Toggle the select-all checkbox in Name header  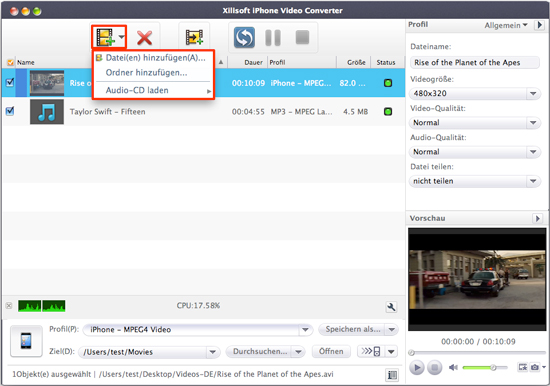click(x=10, y=62)
